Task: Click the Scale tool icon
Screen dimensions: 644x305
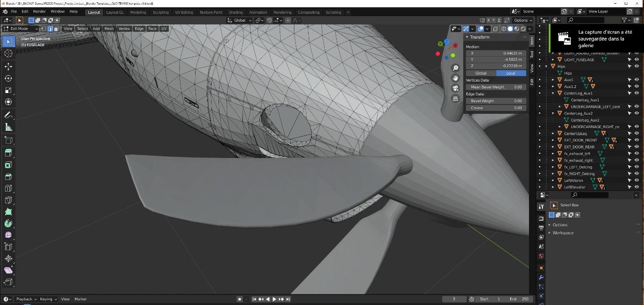Action: pos(8,90)
